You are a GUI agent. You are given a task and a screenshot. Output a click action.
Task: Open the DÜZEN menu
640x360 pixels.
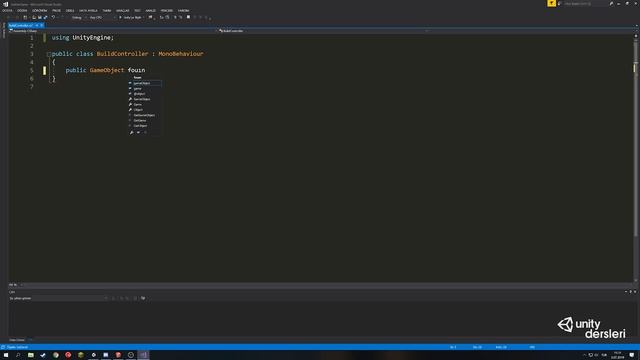[22, 11]
